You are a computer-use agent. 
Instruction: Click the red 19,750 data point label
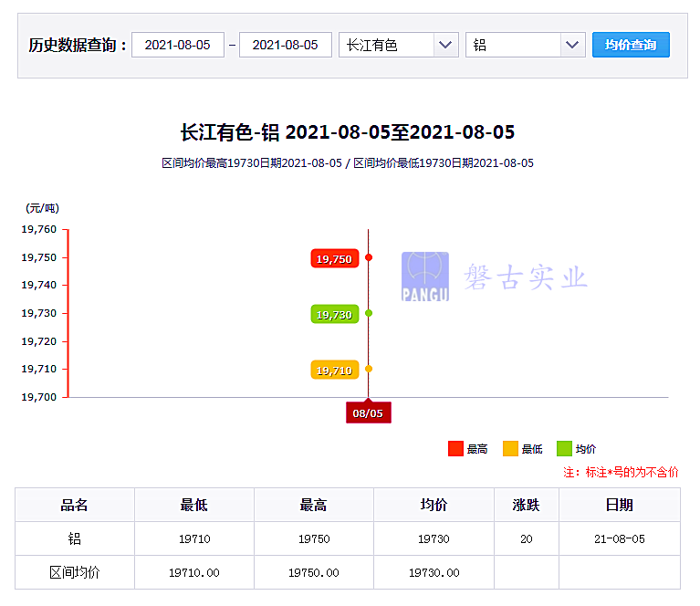pyautogui.click(x=334, y=258)
